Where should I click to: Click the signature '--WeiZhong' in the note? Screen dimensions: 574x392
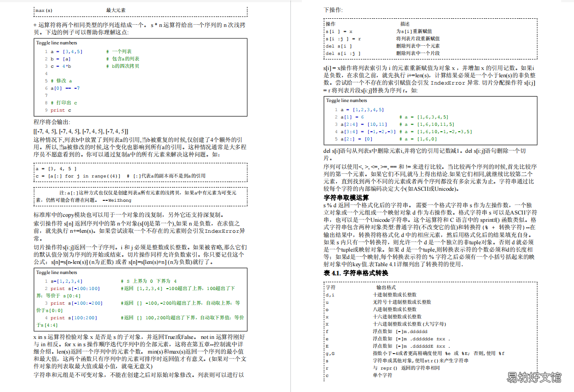coord(117,200)
